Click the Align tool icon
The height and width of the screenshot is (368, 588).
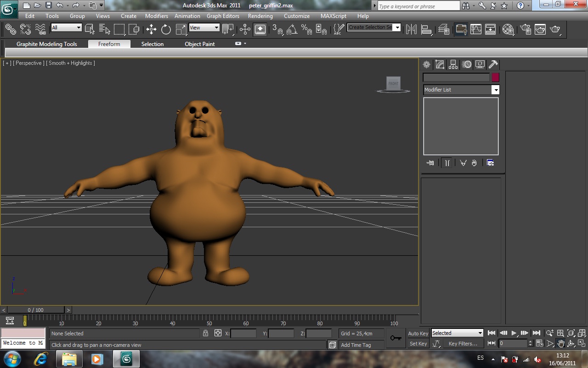(427, 29)
